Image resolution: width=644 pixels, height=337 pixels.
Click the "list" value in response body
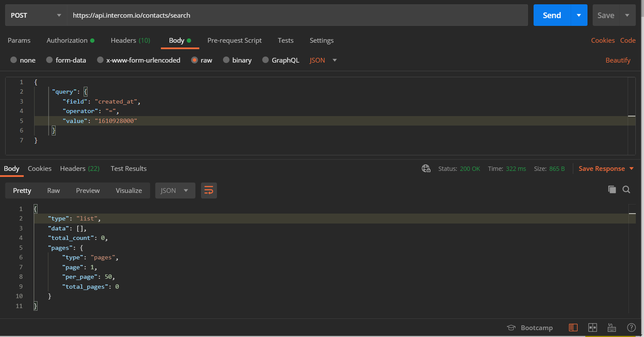87,218
